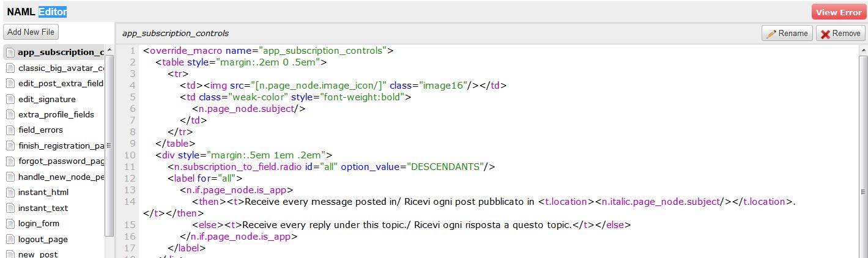Click the file icon beside edit_signature
The image size is (868, 258).
point(10,99)
